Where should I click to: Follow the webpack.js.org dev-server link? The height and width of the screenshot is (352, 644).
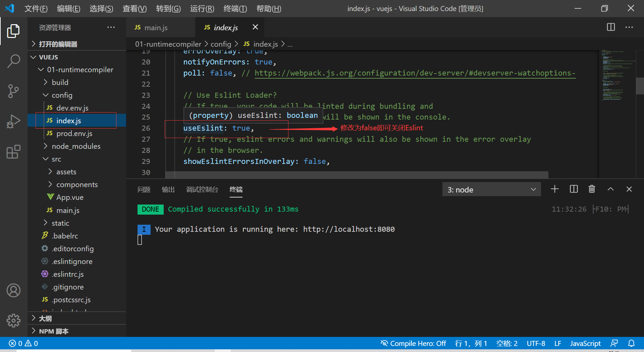(x=415, y=73)
